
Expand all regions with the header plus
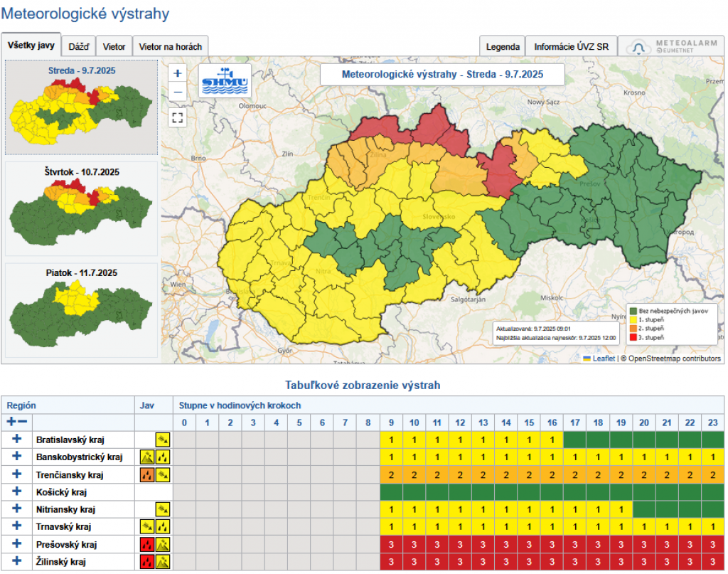(11, 422)
